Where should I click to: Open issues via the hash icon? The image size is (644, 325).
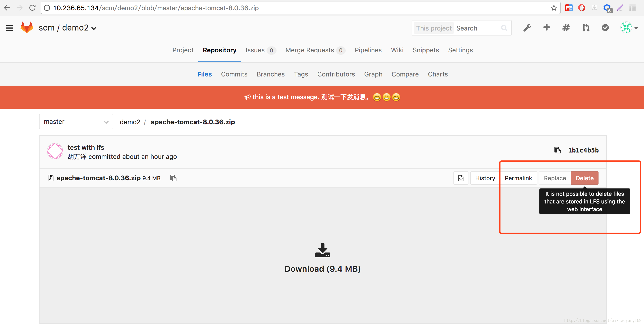click(566, 28)
